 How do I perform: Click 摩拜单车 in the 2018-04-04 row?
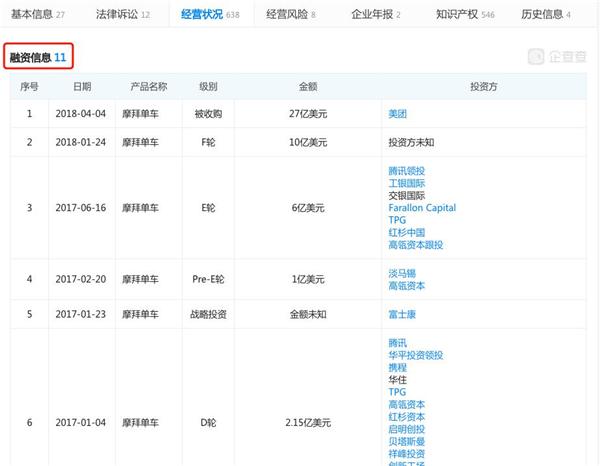coord(140,114)
